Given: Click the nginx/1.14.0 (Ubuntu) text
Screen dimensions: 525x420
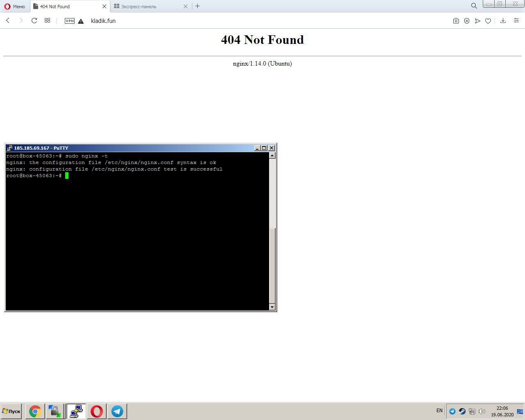Looking at the screenshot, I should pos(262,64).
